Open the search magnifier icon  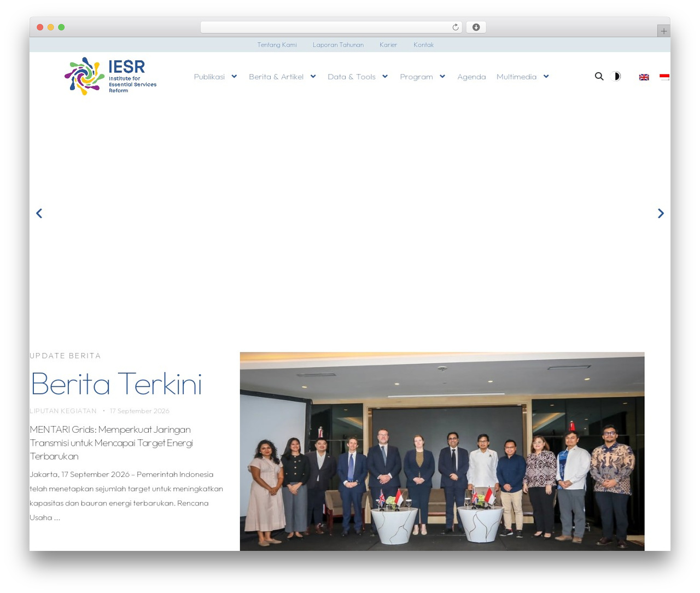(x=599, y=77)
